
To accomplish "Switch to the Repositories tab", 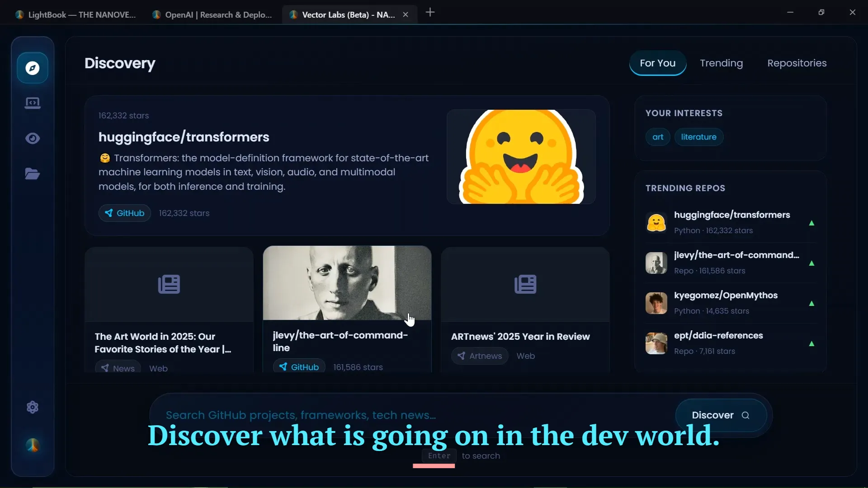I will click(x=797, y=63).
